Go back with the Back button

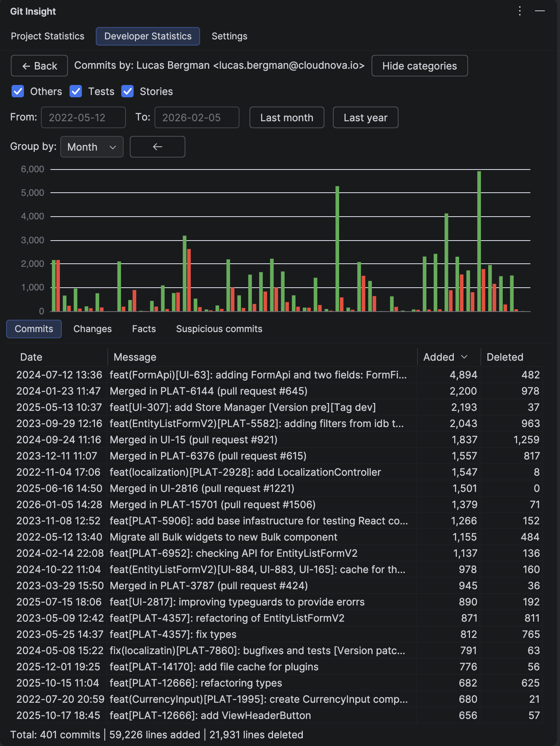[39, 66]
